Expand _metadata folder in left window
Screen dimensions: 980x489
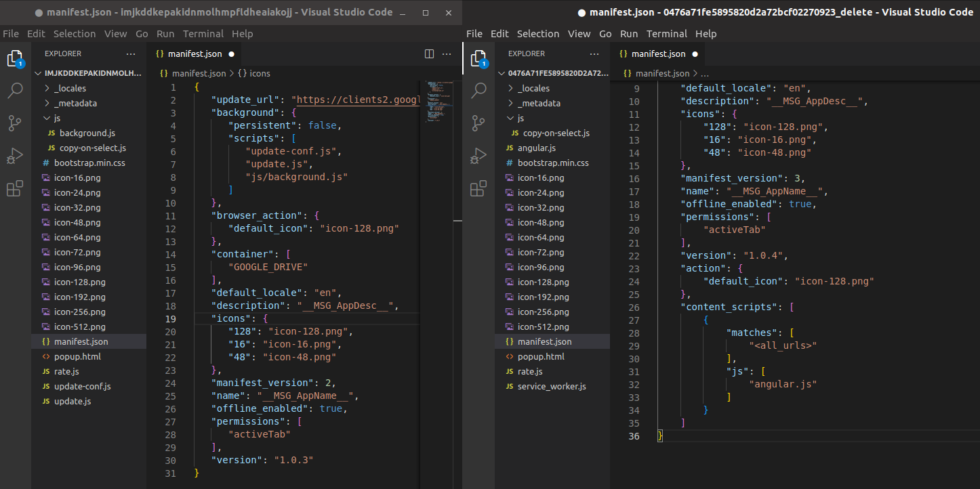click(89, 103)
